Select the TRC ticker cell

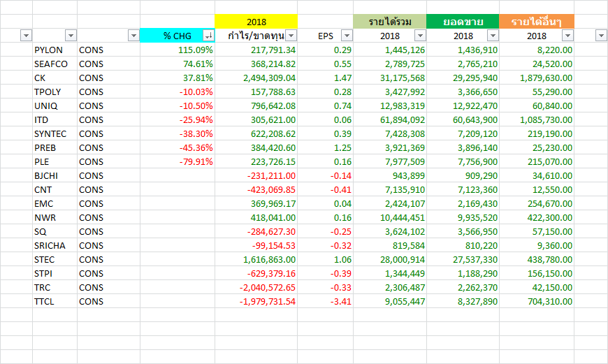click(x=55, y=287)
